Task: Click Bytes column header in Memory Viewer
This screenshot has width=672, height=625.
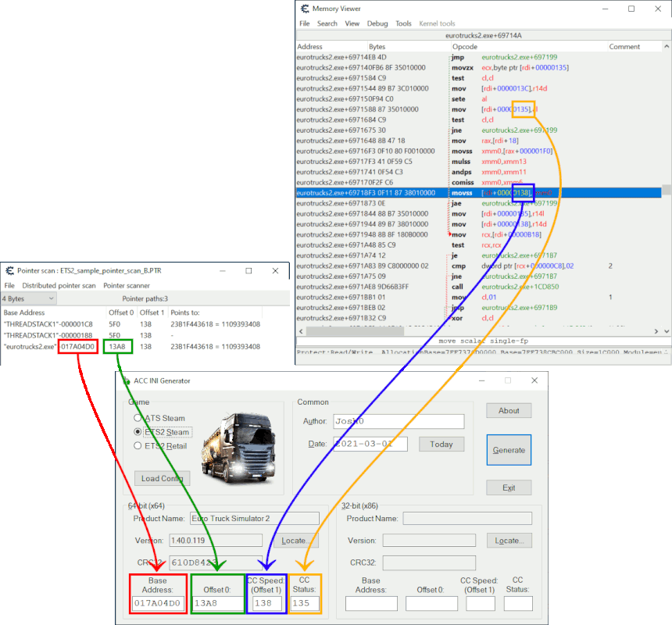Action: [x=409, y=47]
